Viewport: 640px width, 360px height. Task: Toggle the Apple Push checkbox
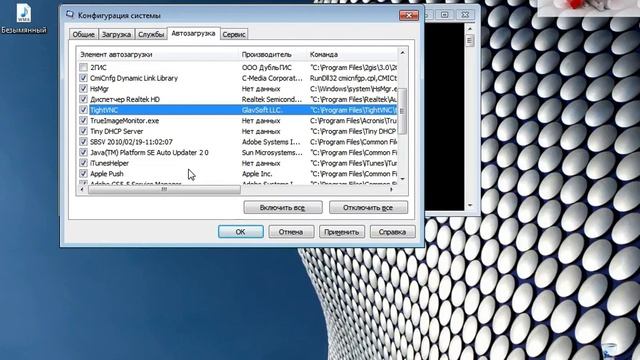[x=83, y=173]
